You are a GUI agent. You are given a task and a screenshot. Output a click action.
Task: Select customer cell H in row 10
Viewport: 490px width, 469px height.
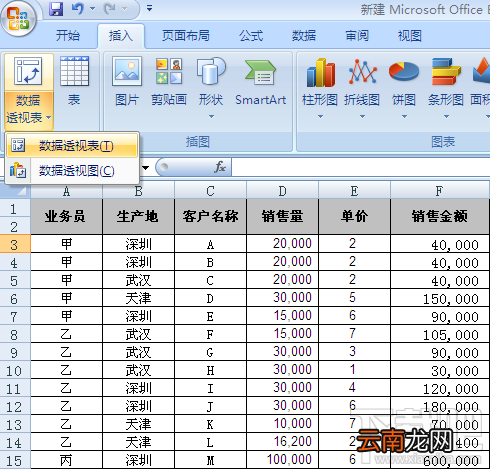[x=210, y=370]
